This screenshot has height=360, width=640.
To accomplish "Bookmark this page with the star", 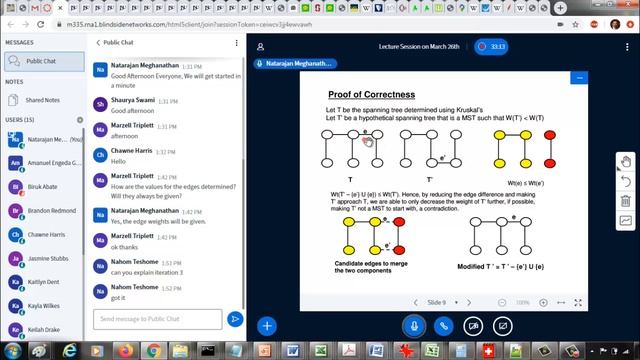I will click(x=576, y=24).
